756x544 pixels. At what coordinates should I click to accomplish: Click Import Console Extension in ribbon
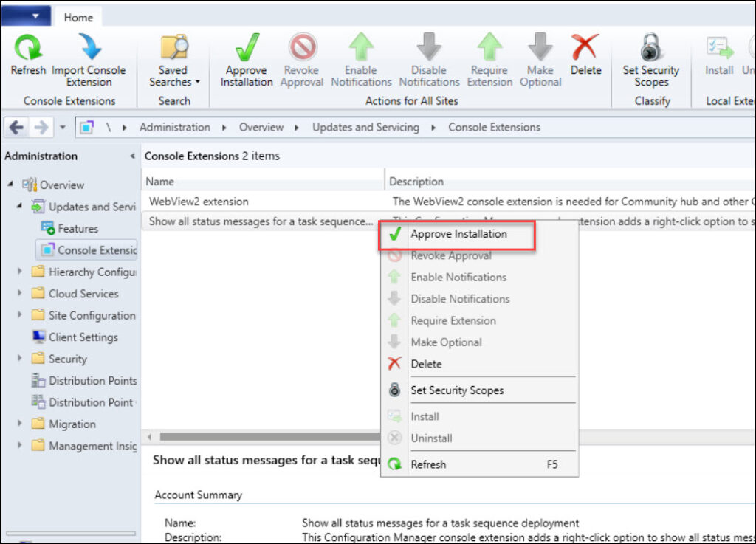click(89, 60)
